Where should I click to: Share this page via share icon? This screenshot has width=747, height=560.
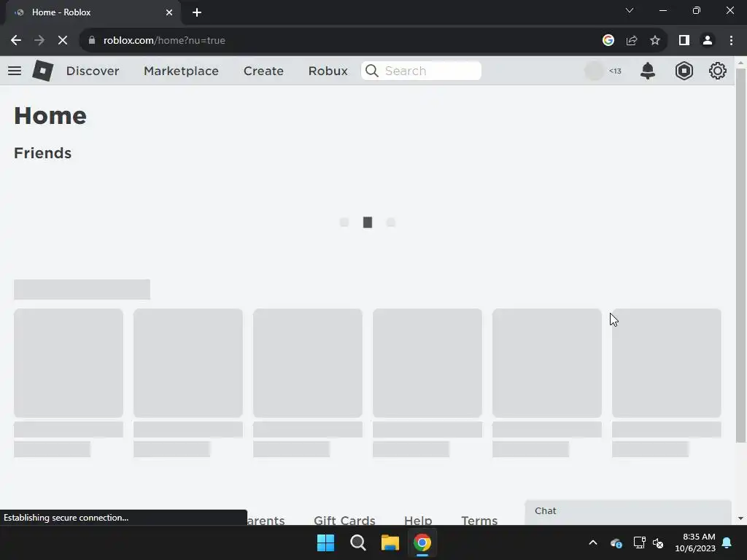pos(632,41)
